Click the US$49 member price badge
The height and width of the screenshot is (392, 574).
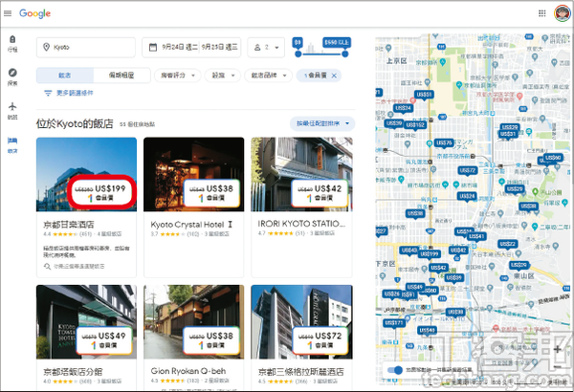coord(104,340)
